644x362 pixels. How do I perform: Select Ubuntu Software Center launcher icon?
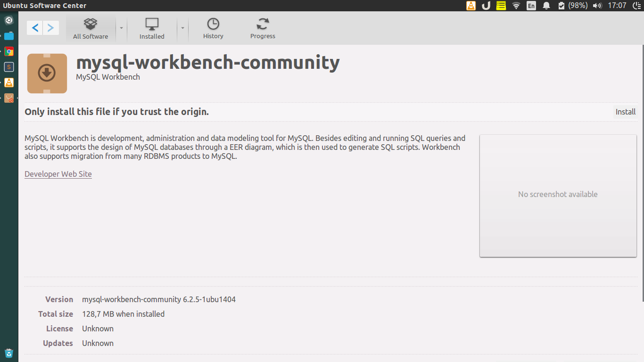pyautogui.click(x=9, y=99)
